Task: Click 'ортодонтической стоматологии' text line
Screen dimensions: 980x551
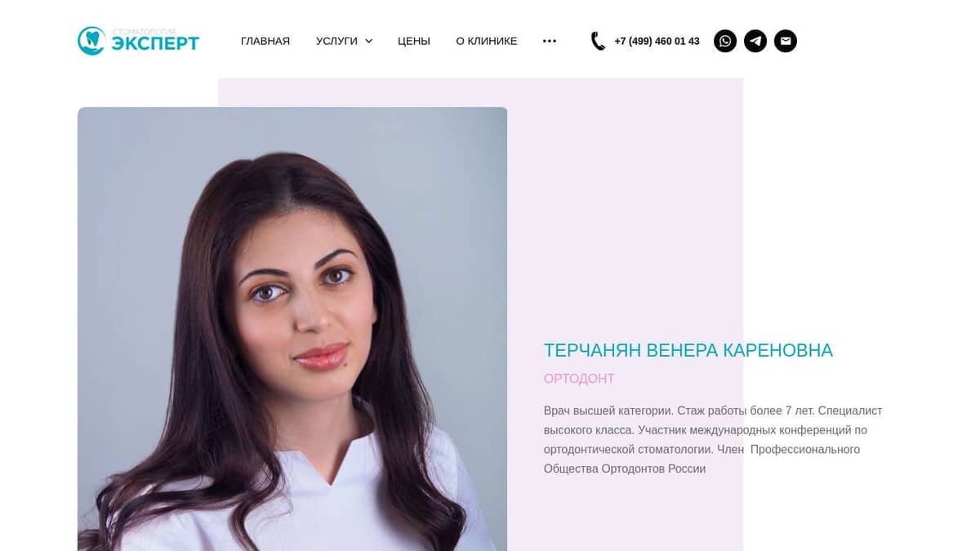Action: tap(702, 449)
